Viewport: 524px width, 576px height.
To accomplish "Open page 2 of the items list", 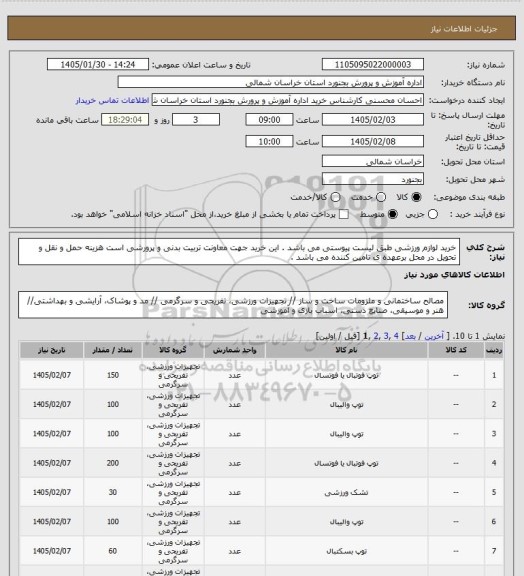I will click(x=376, y=336).
